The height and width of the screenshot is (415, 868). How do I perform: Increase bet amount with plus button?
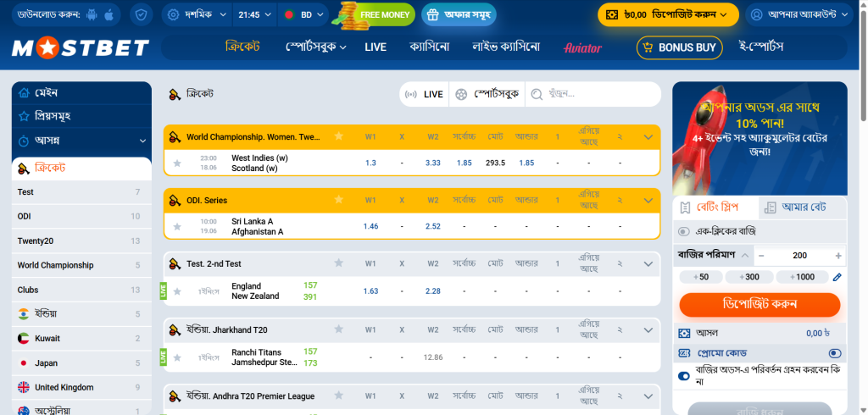click(838, 256)
